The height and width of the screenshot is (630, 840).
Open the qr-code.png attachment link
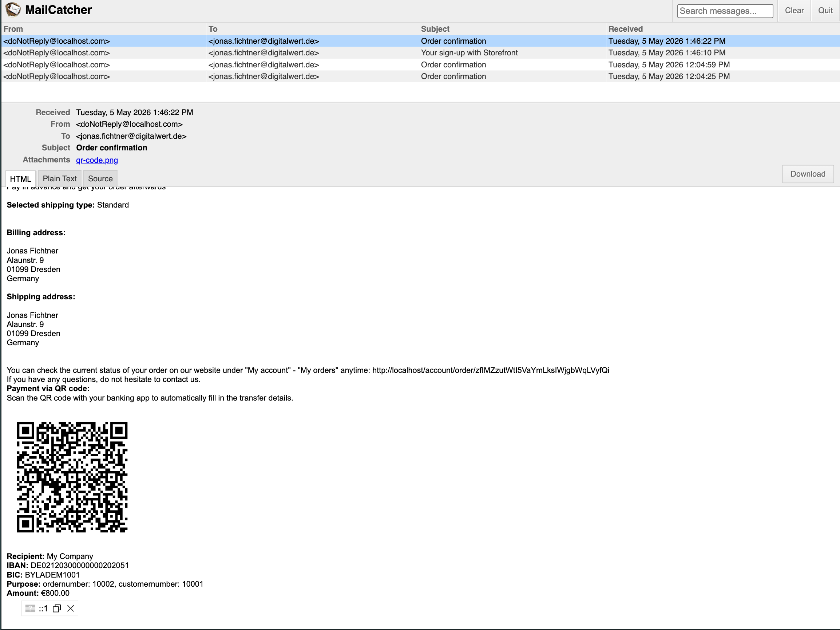coord(97,160)
